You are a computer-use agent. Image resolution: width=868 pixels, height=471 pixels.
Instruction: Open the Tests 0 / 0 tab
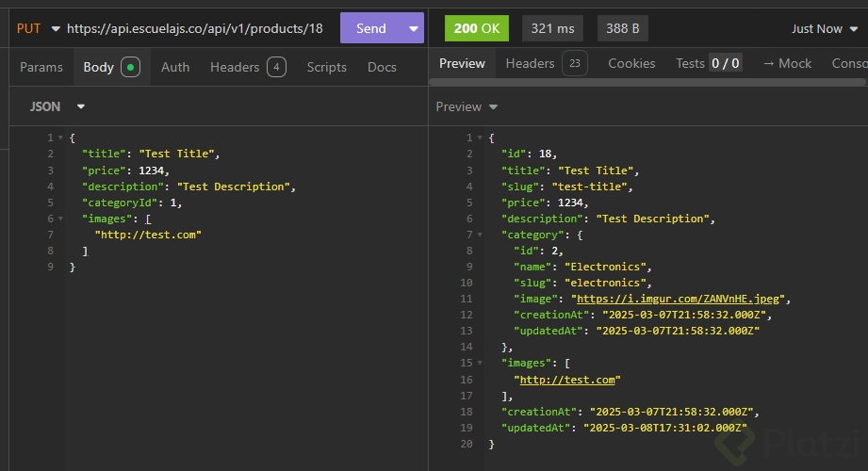[x=708, y=63]
